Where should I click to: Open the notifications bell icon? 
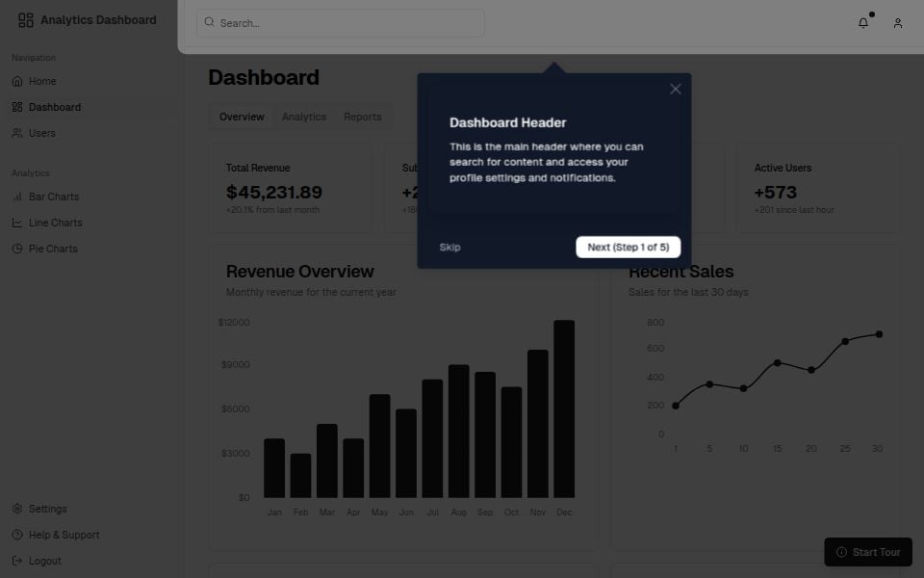coord(863,22)
